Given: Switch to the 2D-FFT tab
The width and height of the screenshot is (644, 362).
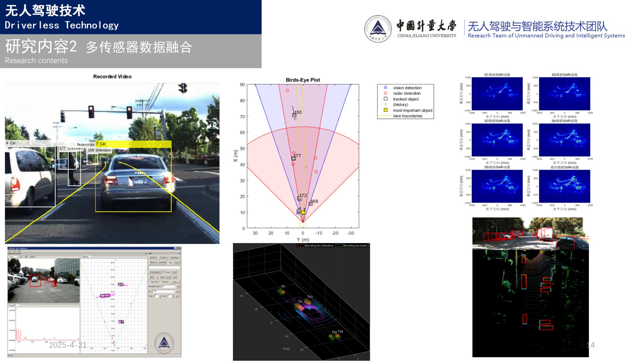Looking at the screenshot, I should coord(32,257).
